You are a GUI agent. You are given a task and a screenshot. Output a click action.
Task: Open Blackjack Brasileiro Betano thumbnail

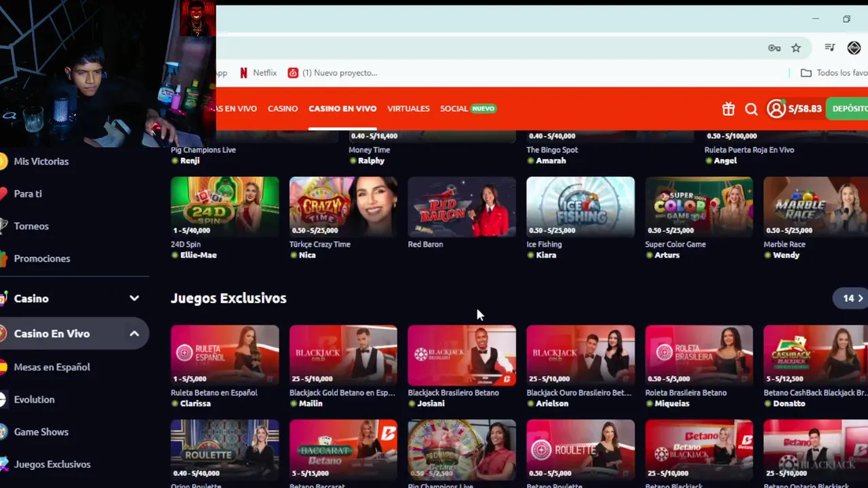[x=462, y=355]
